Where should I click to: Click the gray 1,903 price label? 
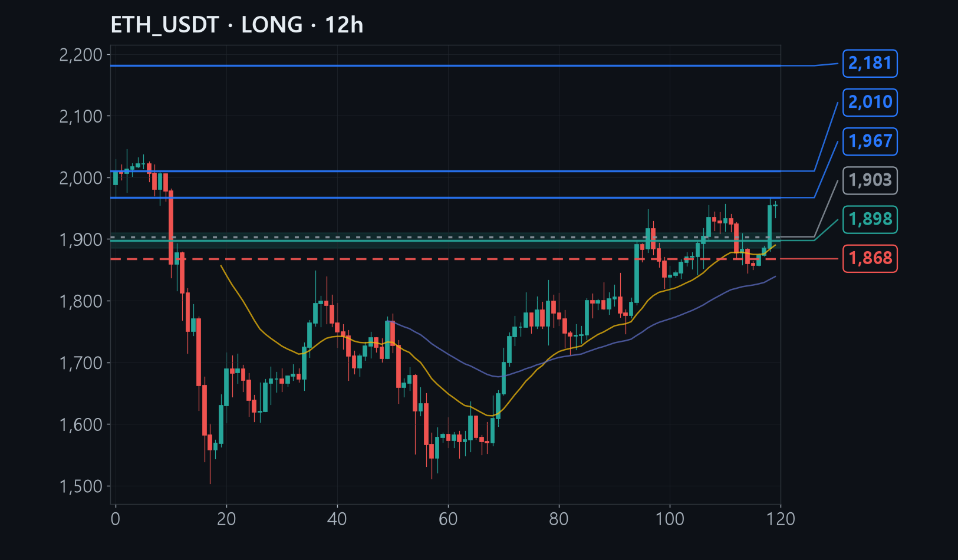coord(870,180)
